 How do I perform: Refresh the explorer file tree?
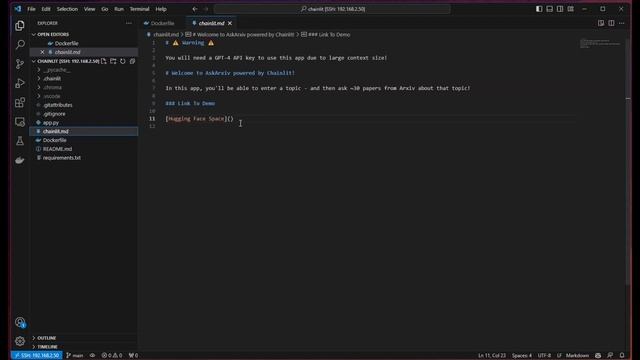[123, 61]
